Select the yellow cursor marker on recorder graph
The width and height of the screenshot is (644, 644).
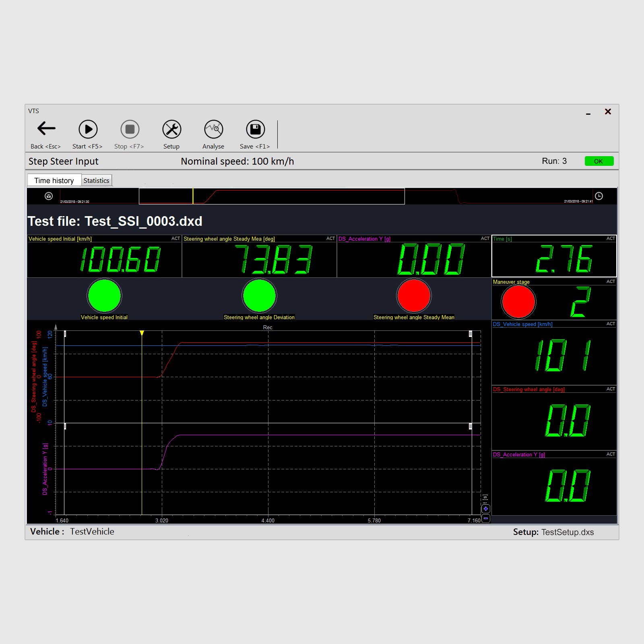142,333
